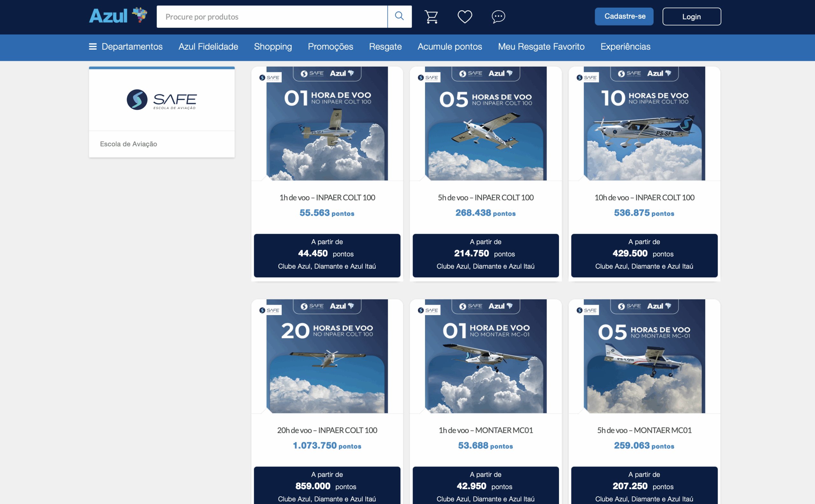Open 20 Horas Inpaer Colt 100 thumbnail

pos(327,356)
